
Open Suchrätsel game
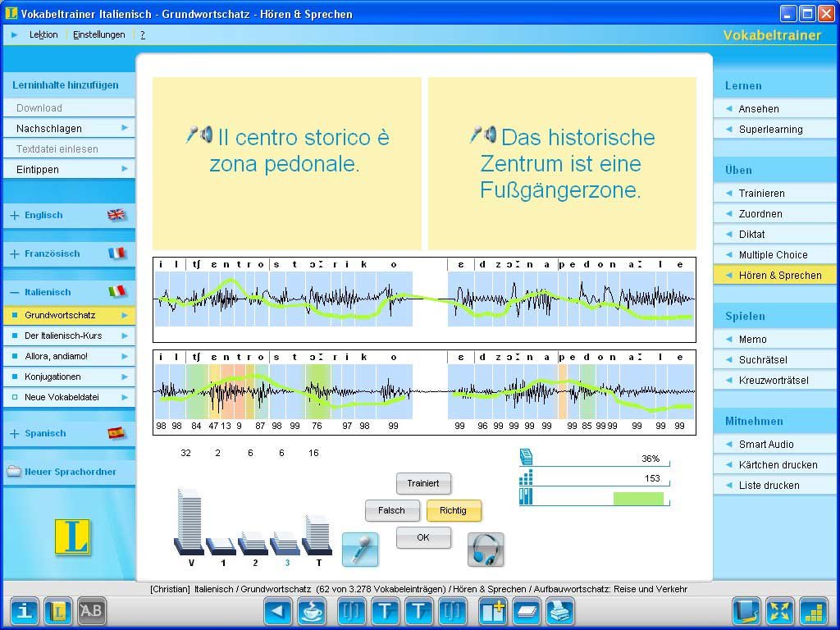(775, 360)
